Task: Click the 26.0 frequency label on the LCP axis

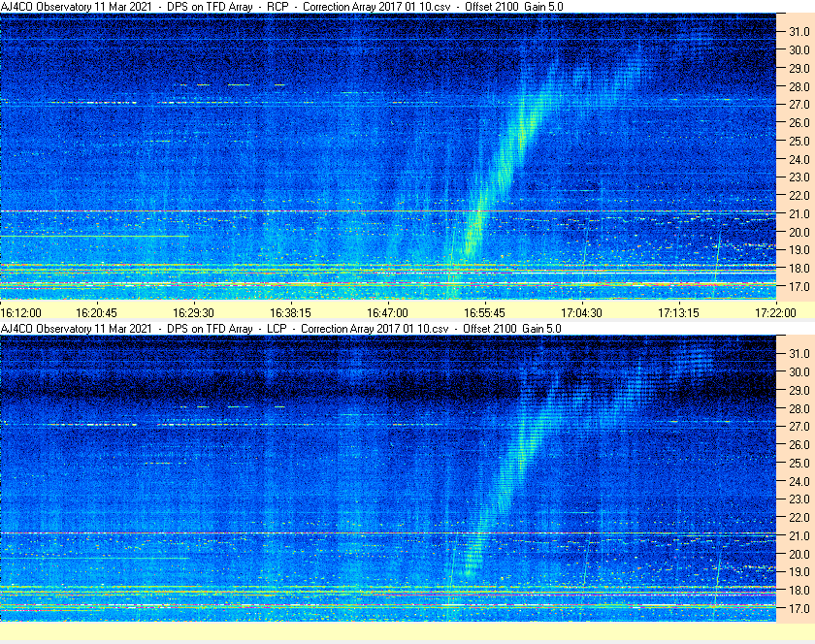Action: tap(799, 444)
